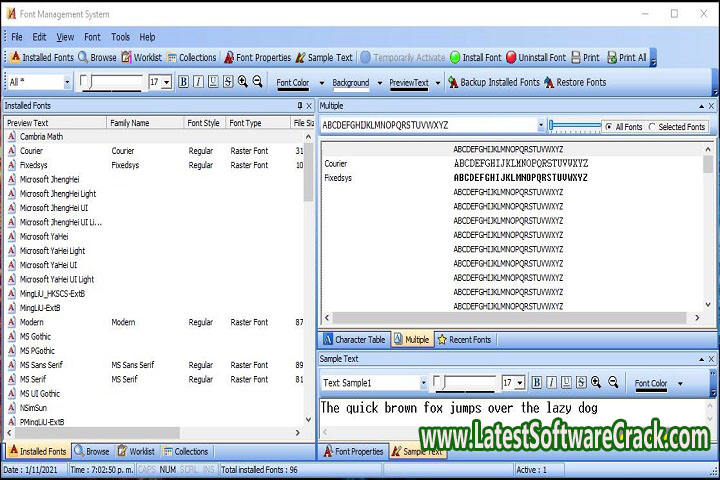Toggle Strikethrough in the Sample Text panel
The height and width of the screenshot is (480, 720).
[581, 382]
